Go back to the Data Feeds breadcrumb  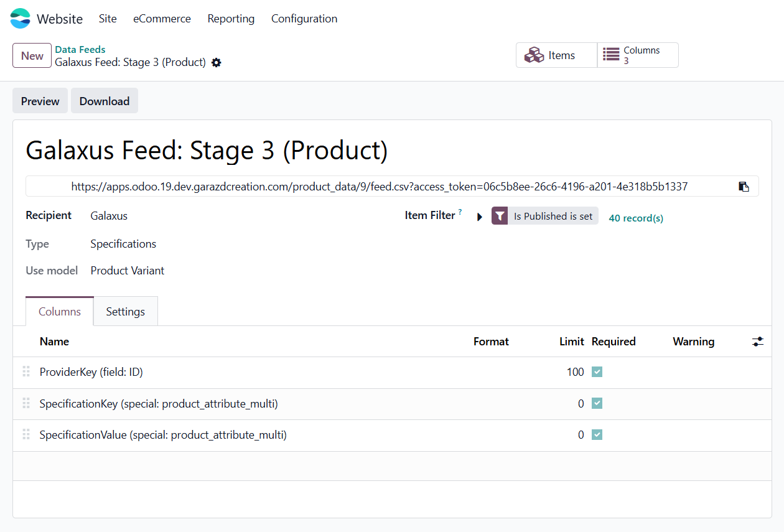pos(80,49)
